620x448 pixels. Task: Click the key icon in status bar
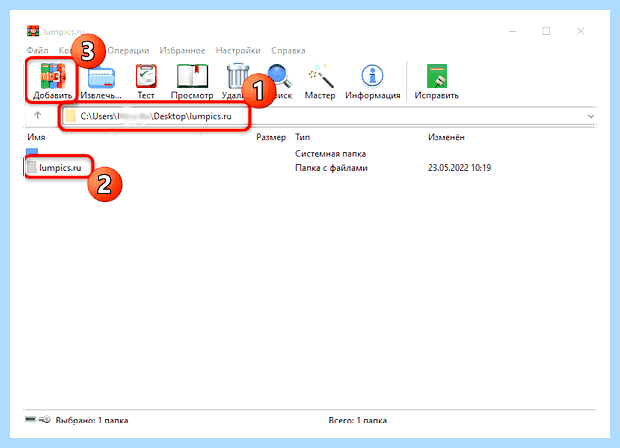tap(45, 419)
